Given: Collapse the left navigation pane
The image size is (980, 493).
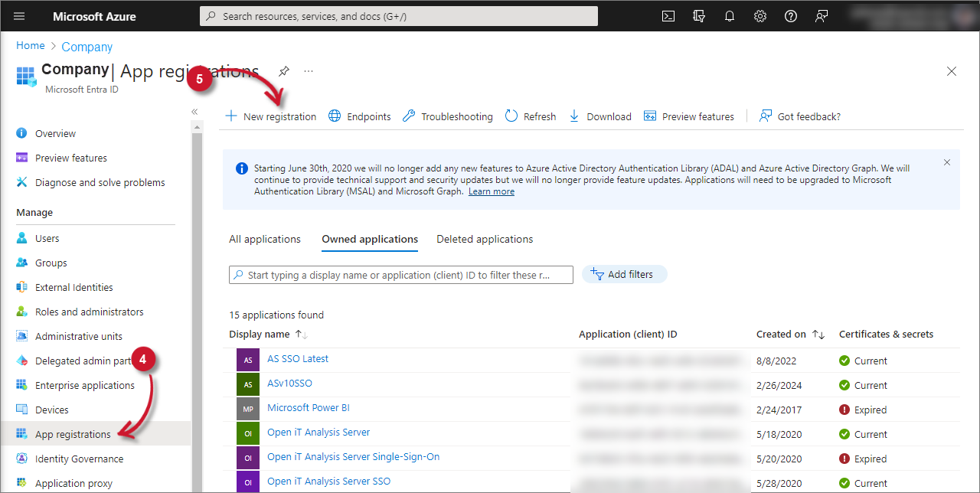Looking at the screenshot, I should [x=194, y=111].
